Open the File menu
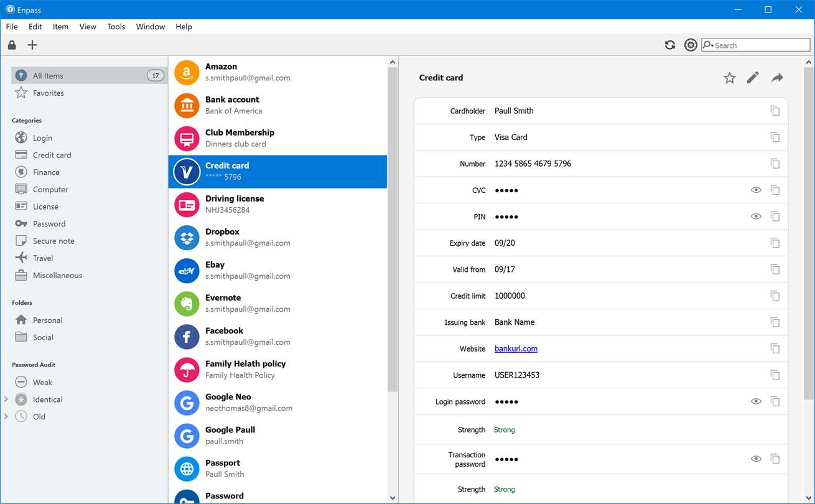Image resolution: width=815 pixels, height=504 pixels. pyautogui.click(x=12, y=27)
